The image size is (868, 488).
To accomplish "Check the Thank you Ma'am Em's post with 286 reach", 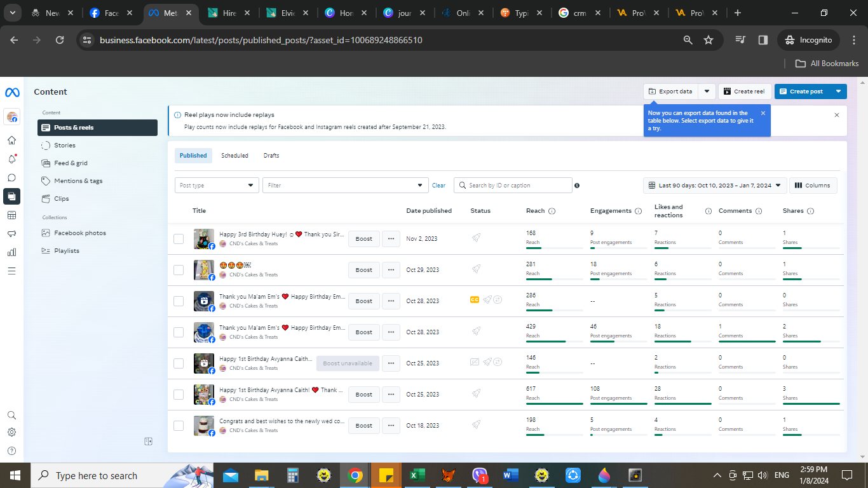I will click(179, 301).
